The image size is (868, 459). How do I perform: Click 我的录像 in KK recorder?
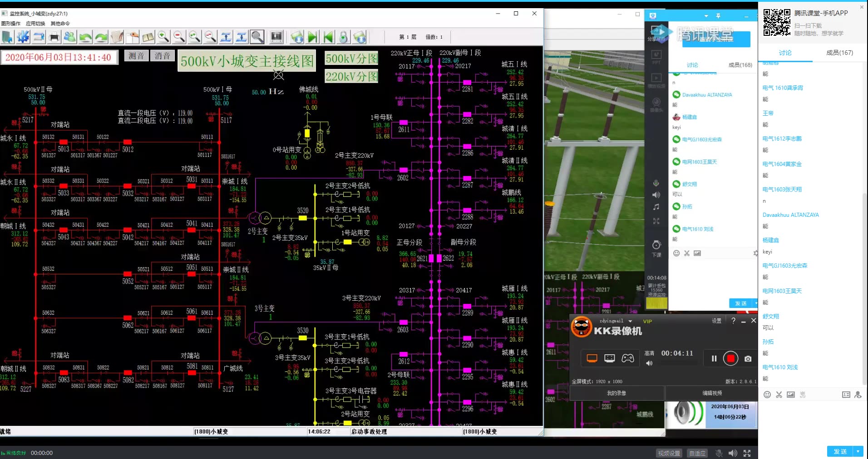pos(616,393)
